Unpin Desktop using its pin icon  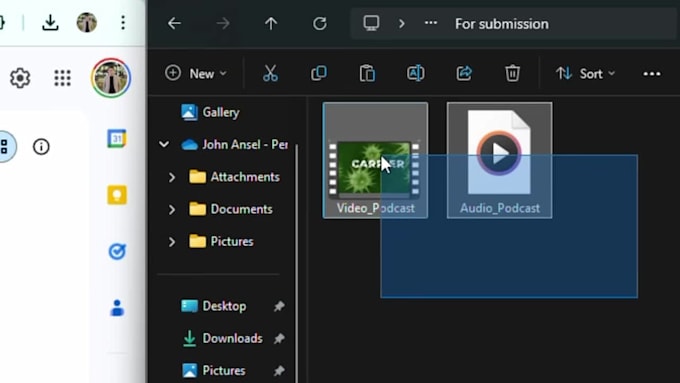pyautogui.click(x=279, y=306)
